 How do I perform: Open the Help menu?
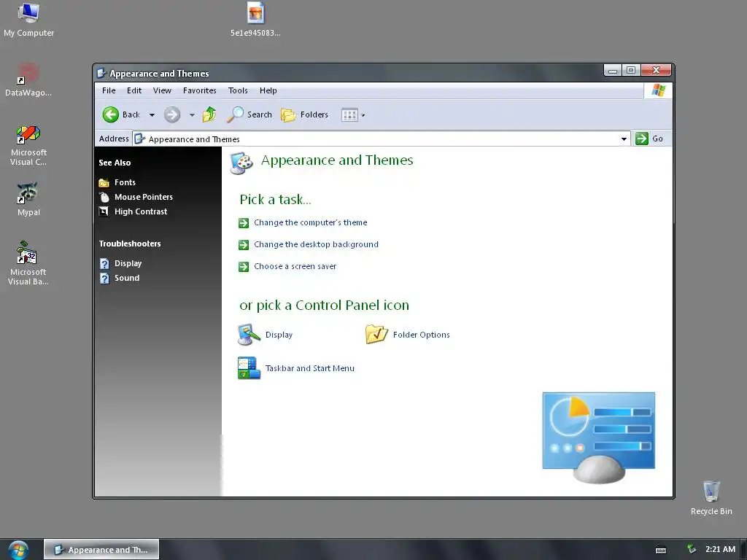[268, 90]
